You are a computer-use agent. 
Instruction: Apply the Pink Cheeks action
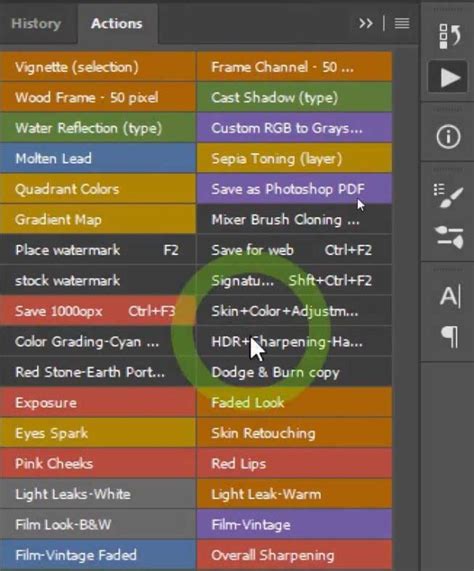(x=98, y=463)
